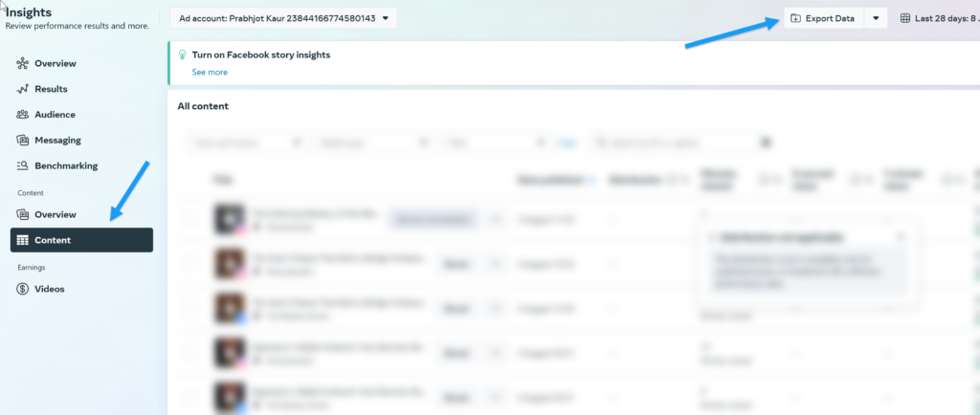This screenshot has width=980, height=415.
Task: Click the Overview chart icon in sidebar
Action: pos(22,63)
